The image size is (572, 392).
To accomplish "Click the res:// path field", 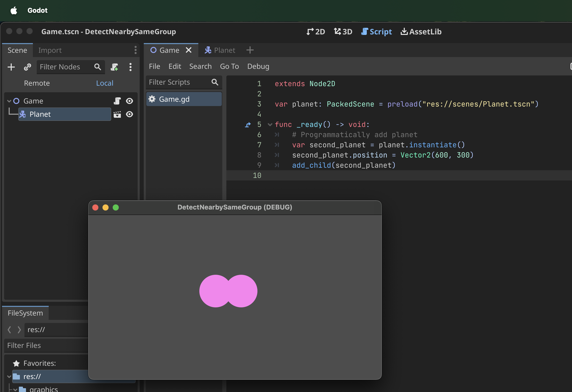I will [x=57, y=330].
